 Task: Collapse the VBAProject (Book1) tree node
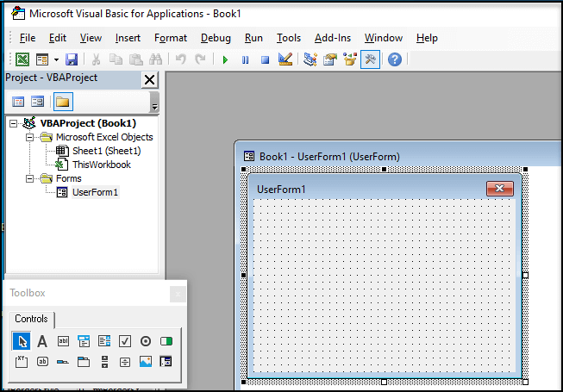click(13, 124)
